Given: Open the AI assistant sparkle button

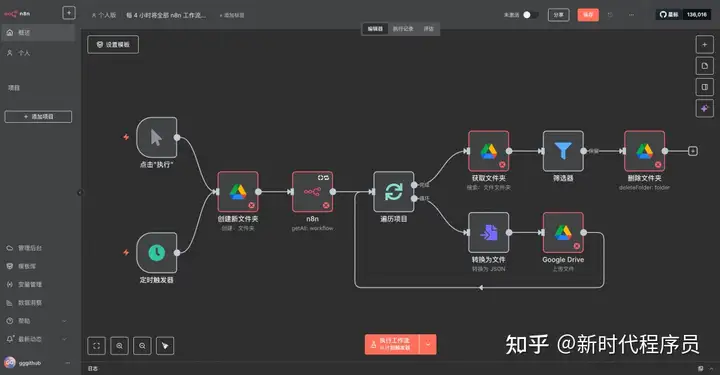Looking at the screenshot, I should [x=704, y=108].
